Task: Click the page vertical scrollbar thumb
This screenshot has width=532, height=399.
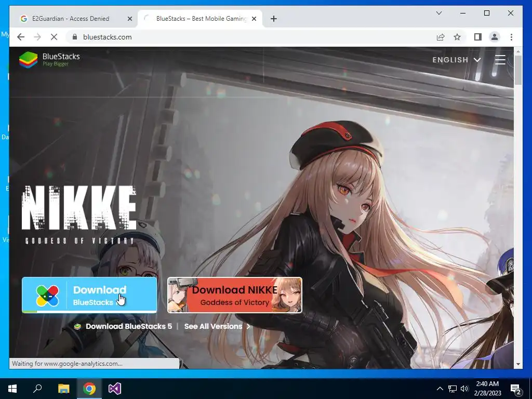Action: point(518,70)
